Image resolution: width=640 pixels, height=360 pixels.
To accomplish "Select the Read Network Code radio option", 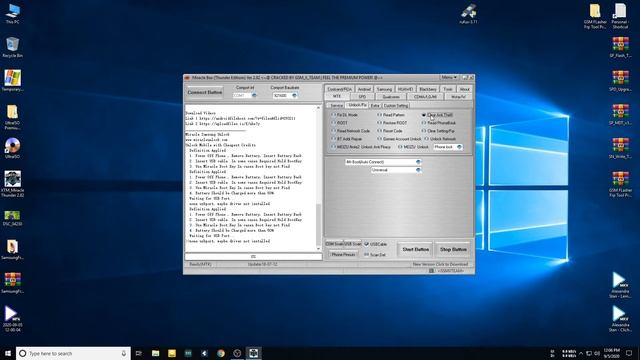I will coord(351,131).
